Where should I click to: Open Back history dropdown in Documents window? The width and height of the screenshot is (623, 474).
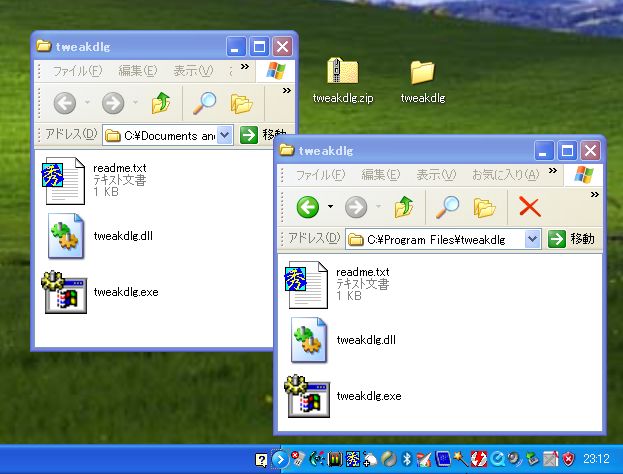(x=87, y=103)
